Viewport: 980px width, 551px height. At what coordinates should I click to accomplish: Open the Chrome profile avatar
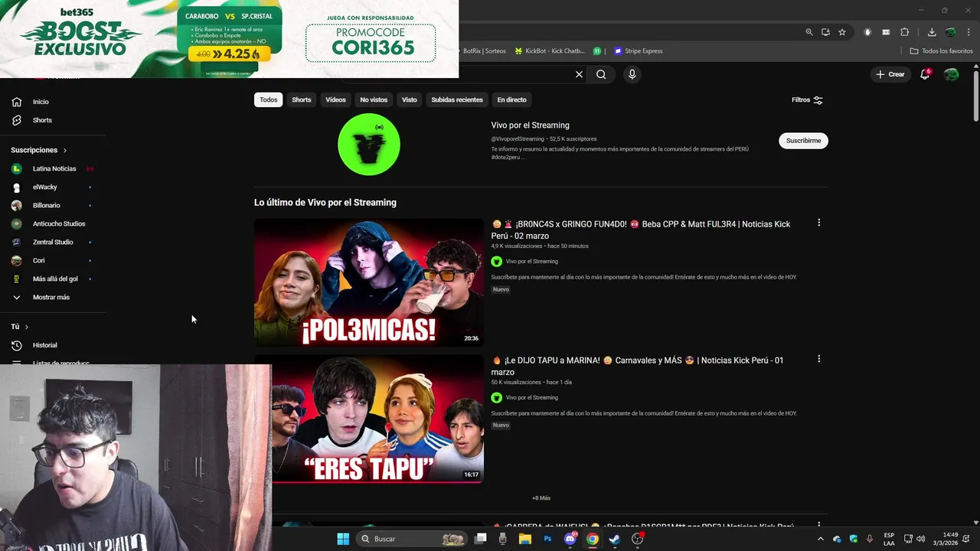tap(950, 32)
